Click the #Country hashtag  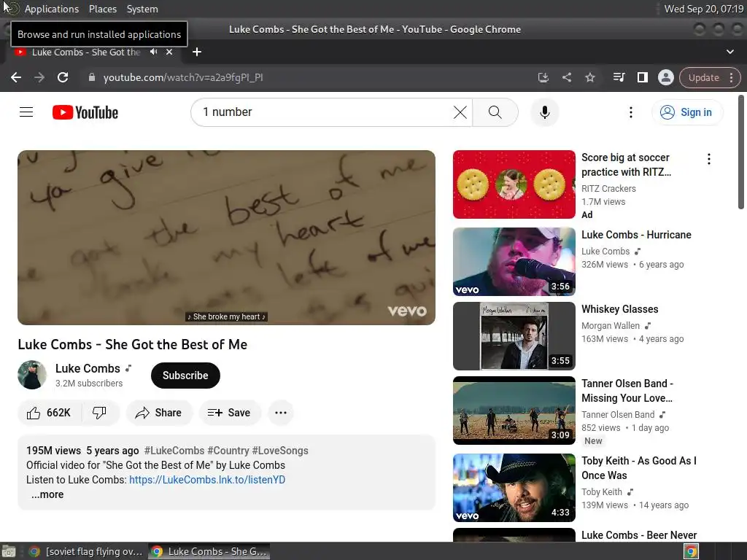tap(228, 451)
